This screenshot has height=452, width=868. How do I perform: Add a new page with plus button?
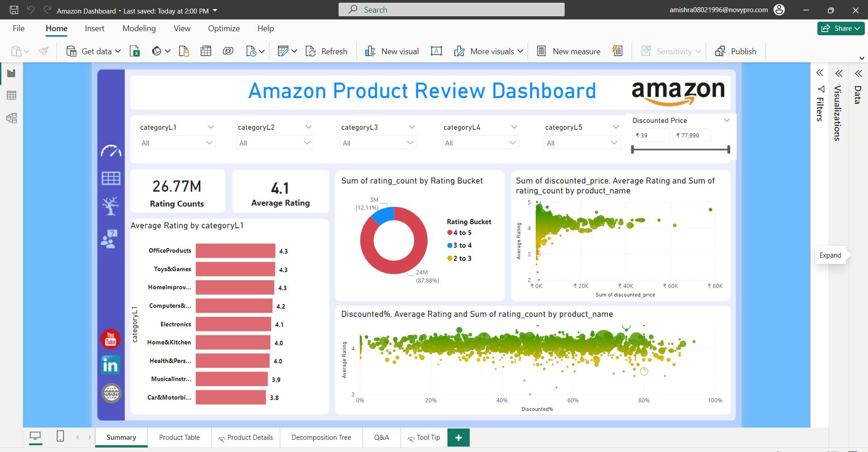click(x=458, y=438)
